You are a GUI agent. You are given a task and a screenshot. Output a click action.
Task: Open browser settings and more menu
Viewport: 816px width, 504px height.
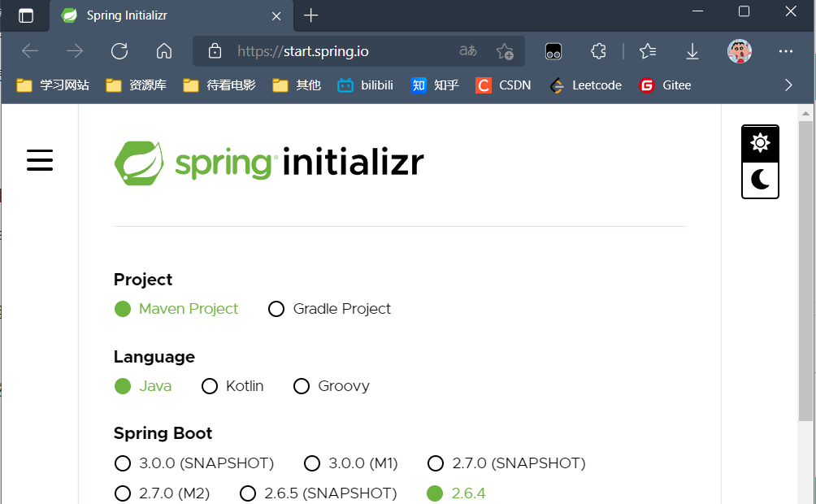click(x=785, y=51)
